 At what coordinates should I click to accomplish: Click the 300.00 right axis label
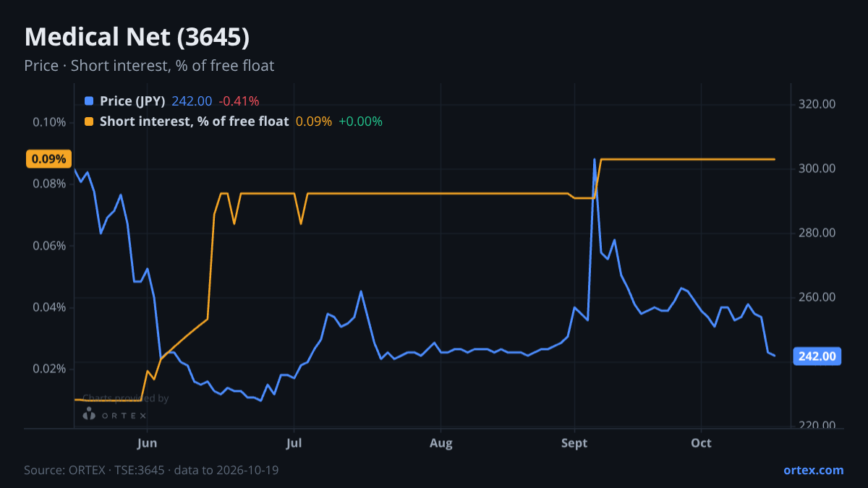click(x=818, y=168)
